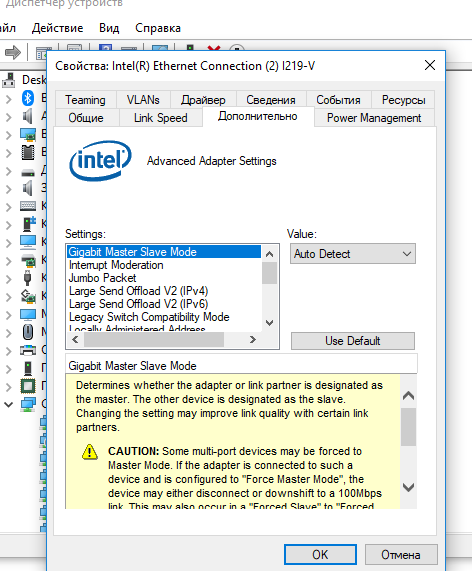Select the monitor icon below the puzzle-piece tower
The width and height of the screenshot is (472, 571).
[x=28, y=242]
